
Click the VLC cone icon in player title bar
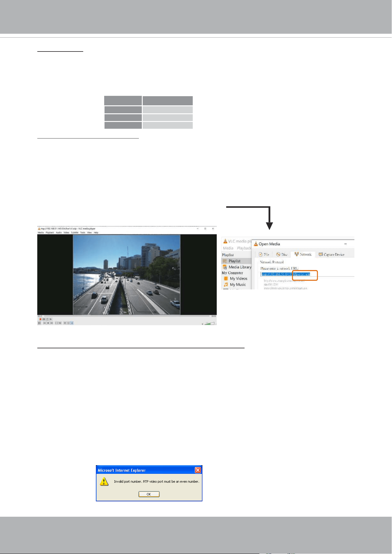(x=39, y=228)
